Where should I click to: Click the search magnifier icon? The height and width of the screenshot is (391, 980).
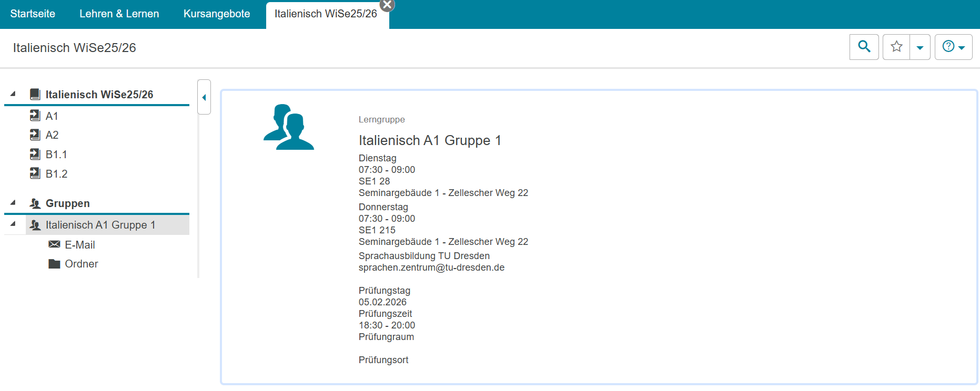pyautogui.click(x=864, y=47)
